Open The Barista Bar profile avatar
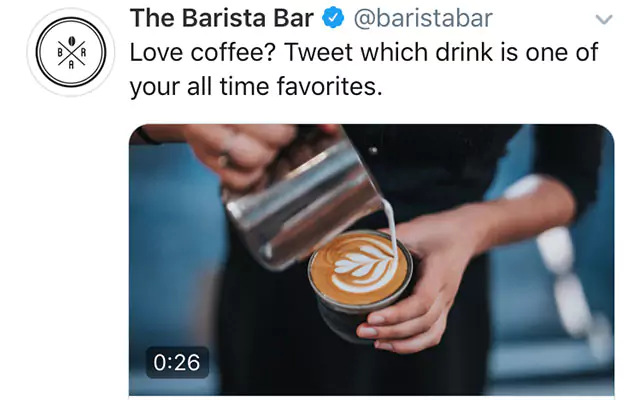Viewport: 640px width, 400px height. point(71,52)
